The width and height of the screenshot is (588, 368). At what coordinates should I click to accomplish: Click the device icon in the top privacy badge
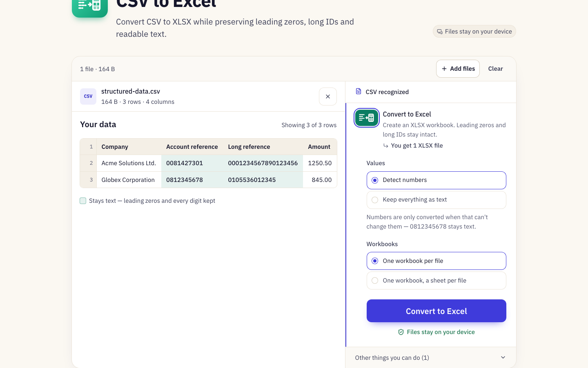click(x=440, y=31)
